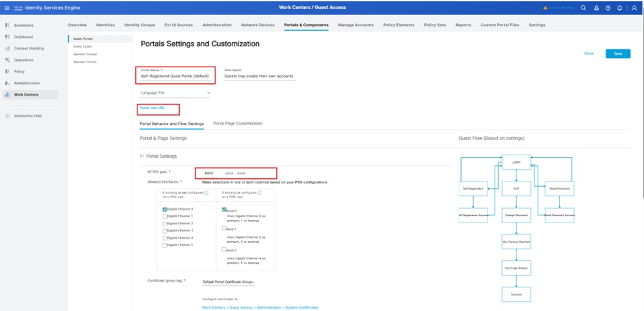
Task: Select Portal Behavior and Flow Settings tab
Action: click(x=172, y=123)
